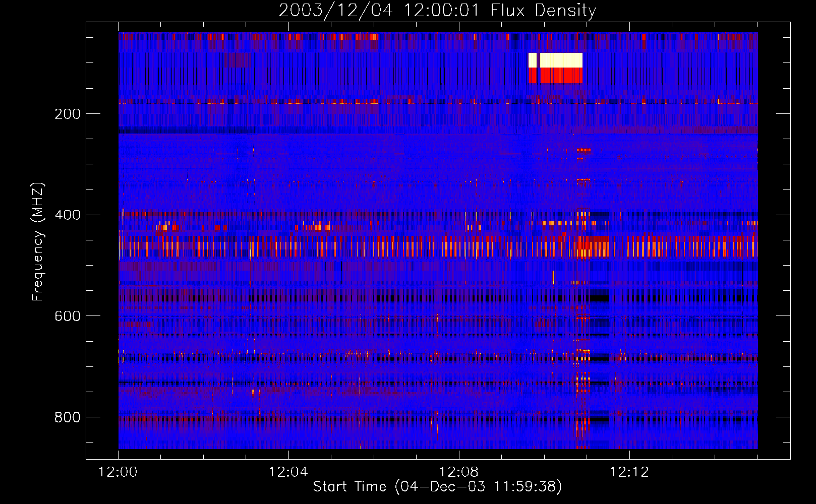Click the small white block left of the burst
816x504 pixels.
[x=533, y=60]
